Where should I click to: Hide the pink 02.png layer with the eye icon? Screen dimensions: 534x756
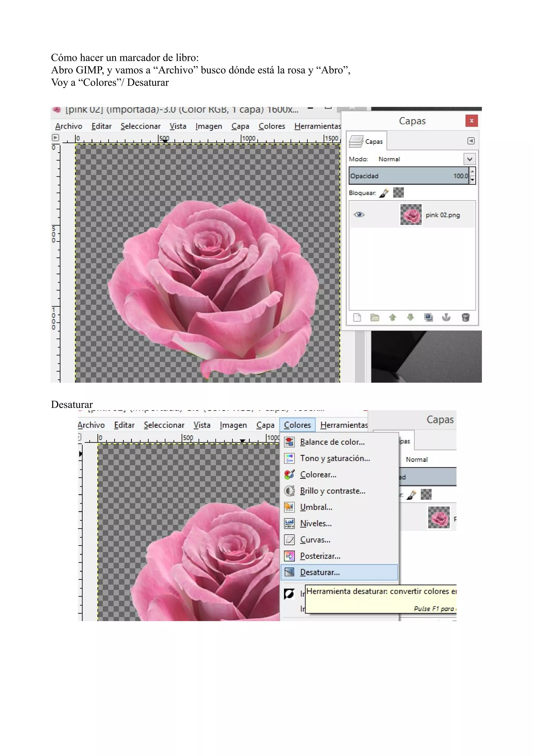coord(359,215)
